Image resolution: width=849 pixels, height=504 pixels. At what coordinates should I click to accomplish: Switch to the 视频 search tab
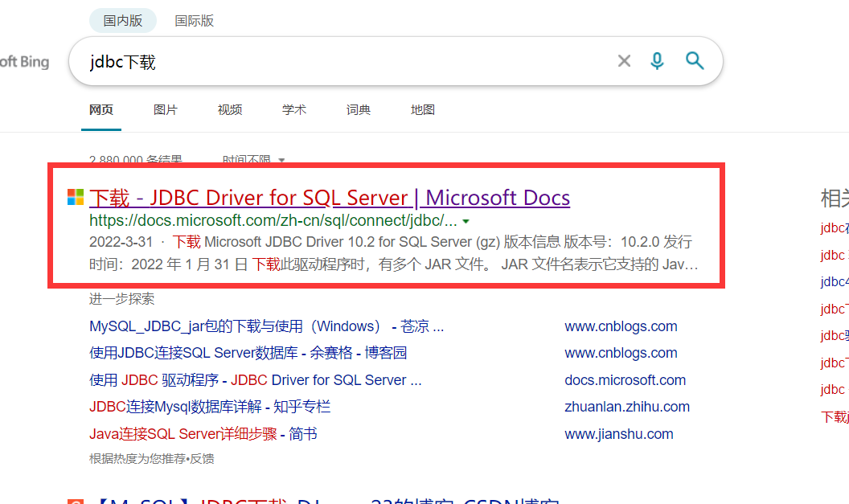coord(229,109)
